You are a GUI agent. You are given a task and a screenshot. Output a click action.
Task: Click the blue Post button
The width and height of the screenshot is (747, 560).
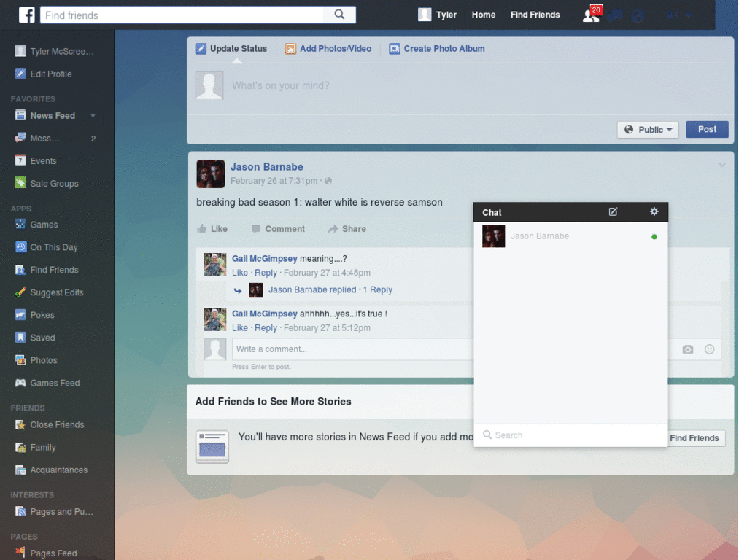707,129
